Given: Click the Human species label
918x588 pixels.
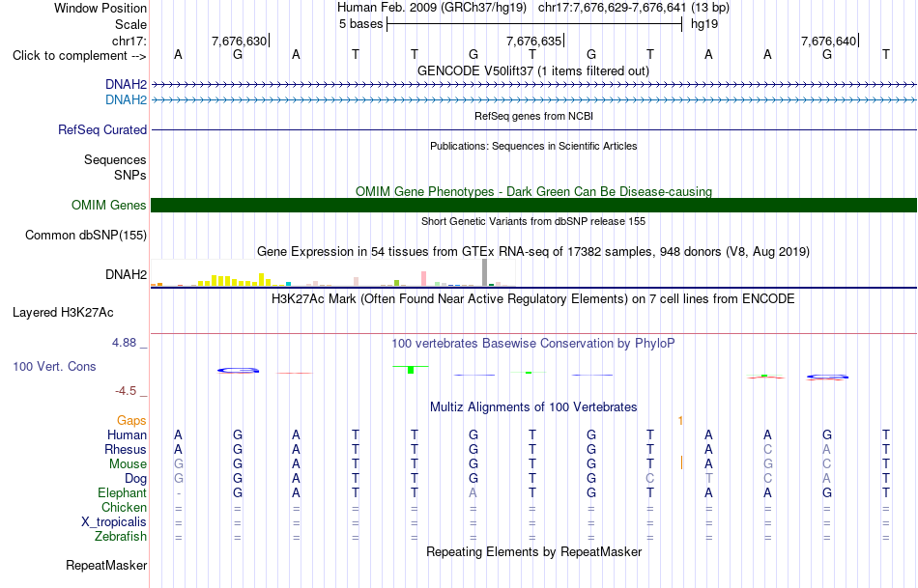Looking at the screenshot, I should [x=127, y=434].
